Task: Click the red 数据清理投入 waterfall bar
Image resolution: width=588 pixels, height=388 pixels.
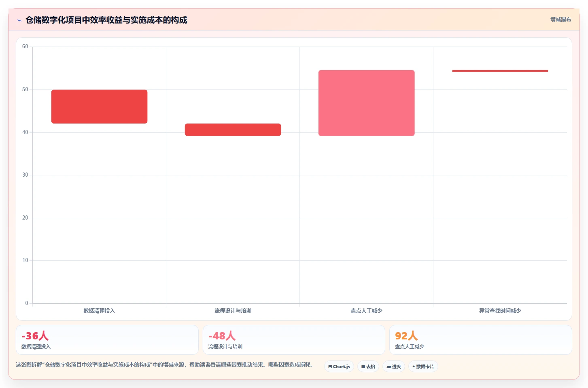Action: [x=99, y=107]
